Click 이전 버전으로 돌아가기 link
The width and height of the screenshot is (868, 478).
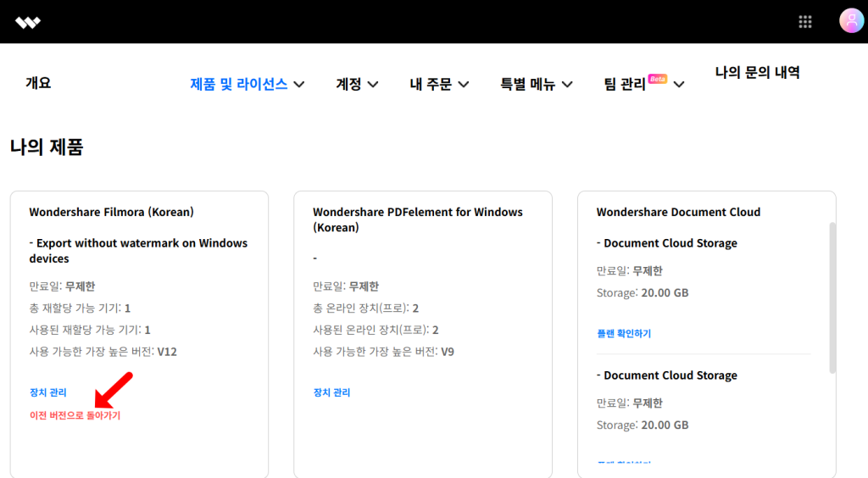[75, 415]
